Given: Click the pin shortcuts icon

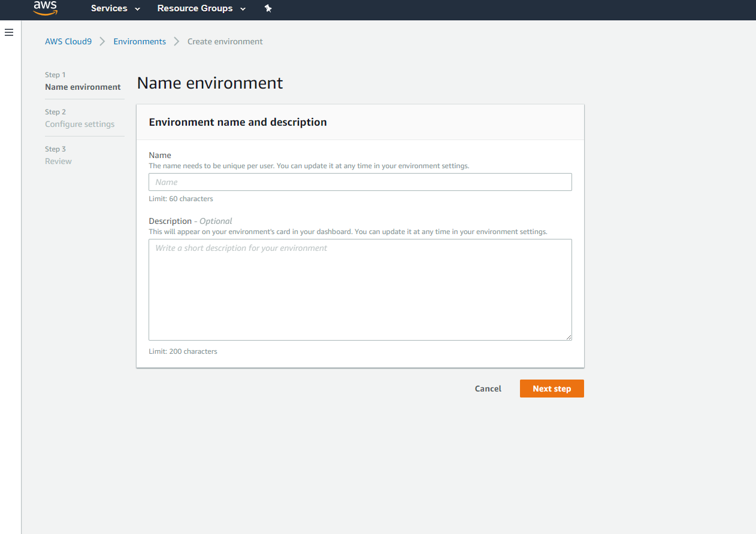Looking at the screenshot, I should pos(268,8).
